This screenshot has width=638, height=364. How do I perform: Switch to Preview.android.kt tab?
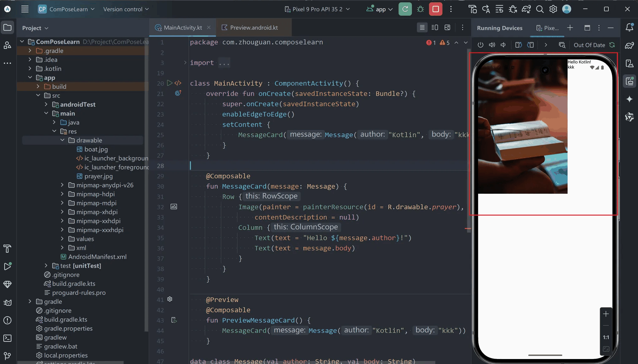coord(254,28)
